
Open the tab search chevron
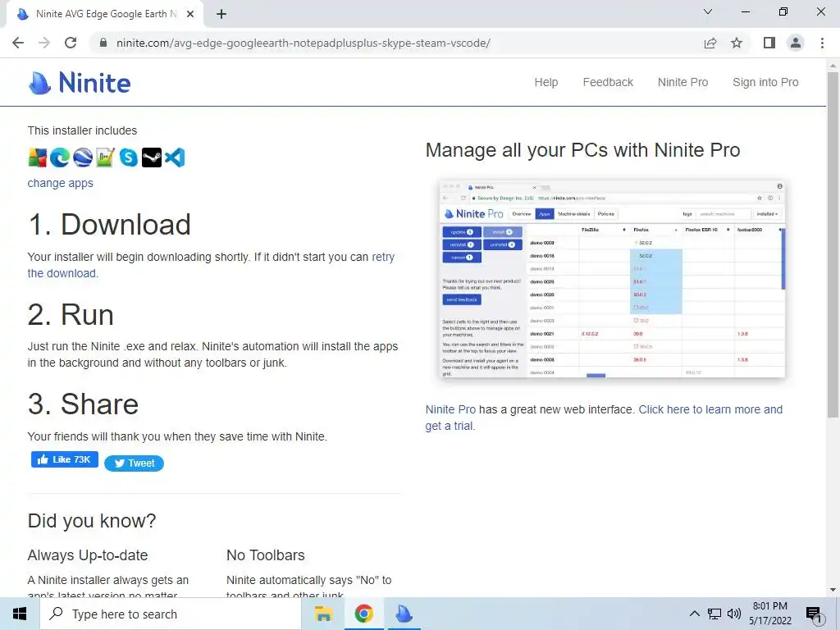pos(708,11)
